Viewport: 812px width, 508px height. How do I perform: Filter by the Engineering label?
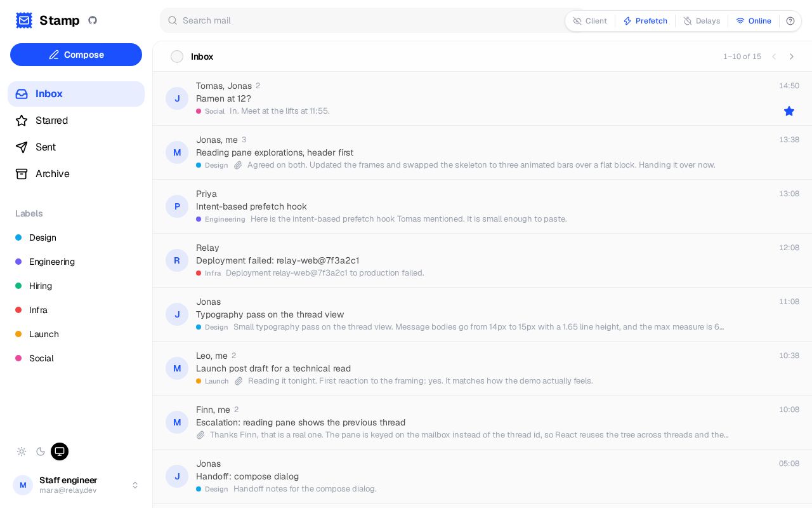(x=76, y=262)
